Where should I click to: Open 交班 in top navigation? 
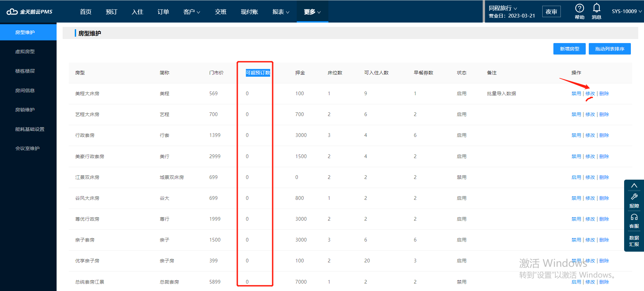[221, 12]
